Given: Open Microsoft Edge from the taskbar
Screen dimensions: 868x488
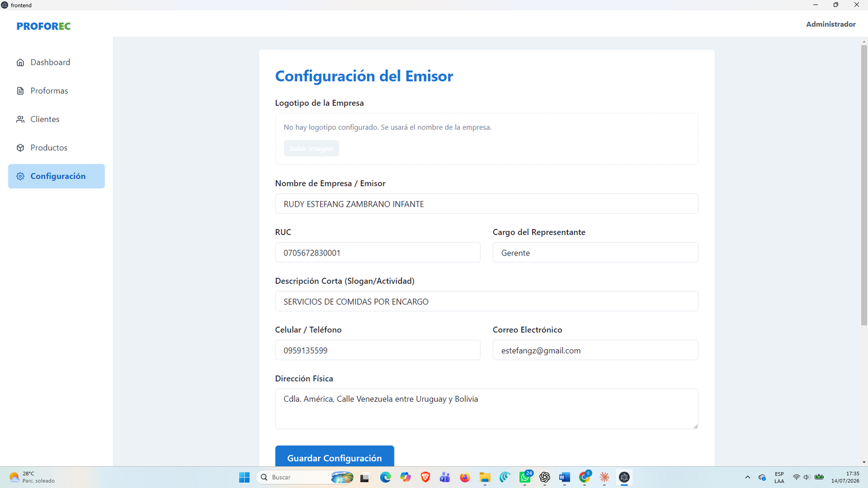Looking at the screenshot, I should point(385,477).
